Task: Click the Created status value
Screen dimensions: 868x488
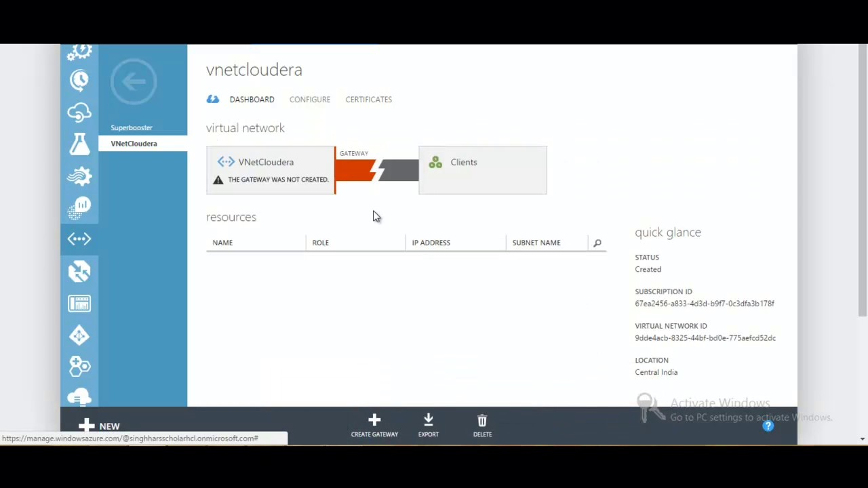Action: tap(648, 269)
